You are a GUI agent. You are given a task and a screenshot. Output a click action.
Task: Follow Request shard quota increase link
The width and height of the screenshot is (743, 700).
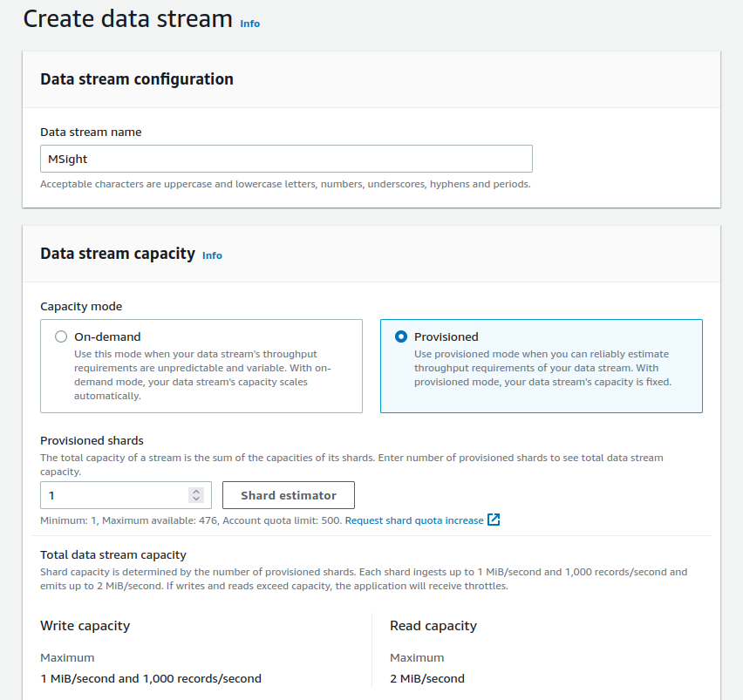pyautogui.click(x=414, y=520)
